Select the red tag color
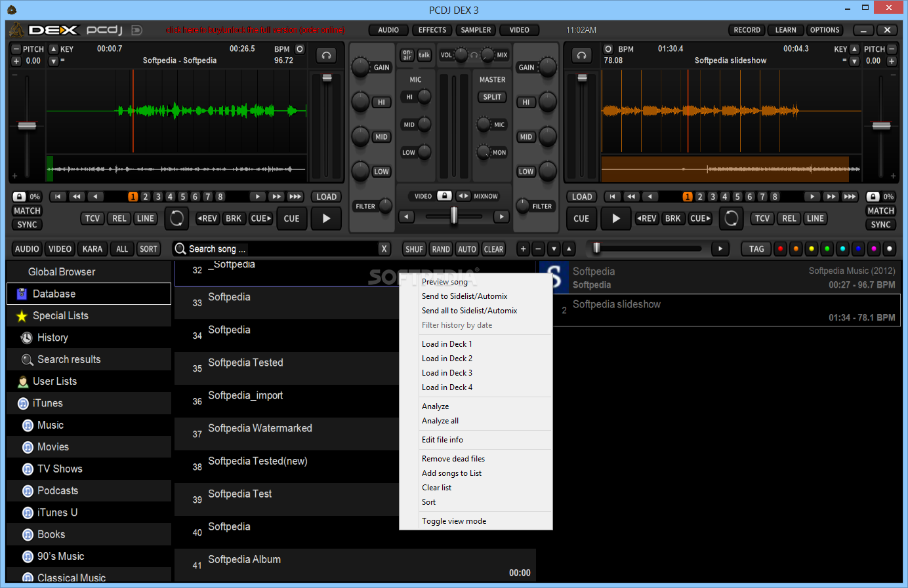 [780, 249]
